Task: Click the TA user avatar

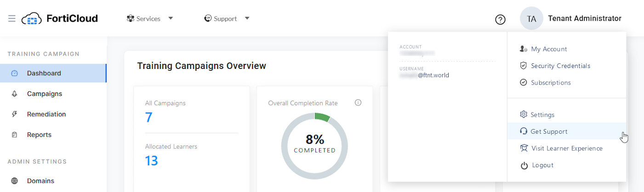Action: click(x=531, y=19)
